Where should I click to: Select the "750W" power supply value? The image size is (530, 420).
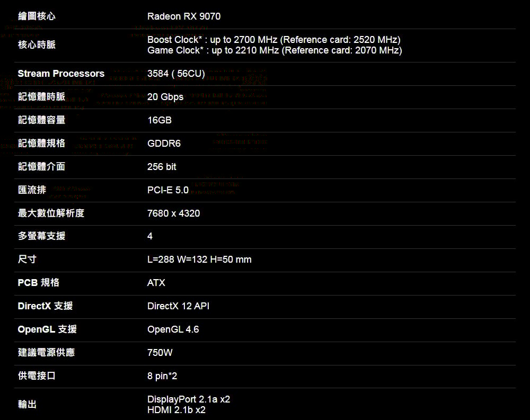(160, 352)
